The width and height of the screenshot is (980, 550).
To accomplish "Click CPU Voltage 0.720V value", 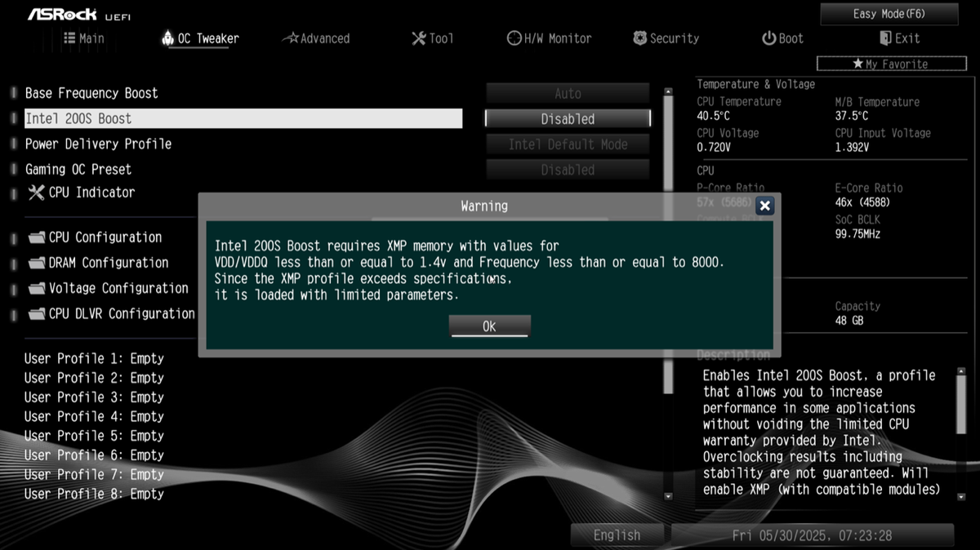I will pyautogui.click(x=714, y=148).
